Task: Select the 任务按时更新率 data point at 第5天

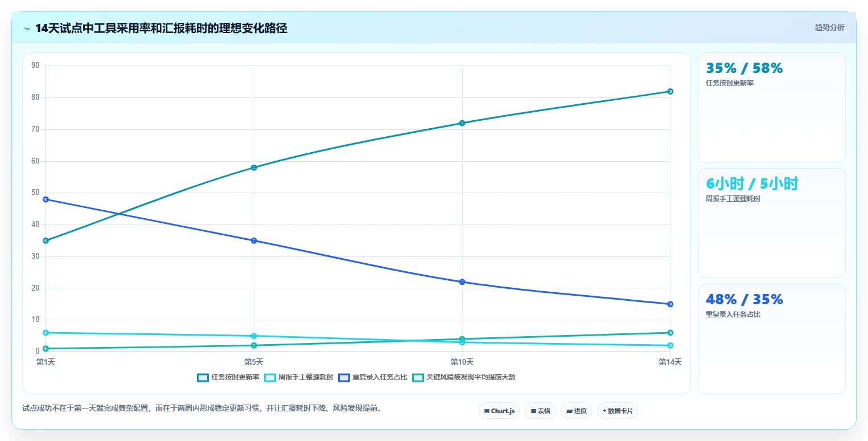Action: click(254, 168)
